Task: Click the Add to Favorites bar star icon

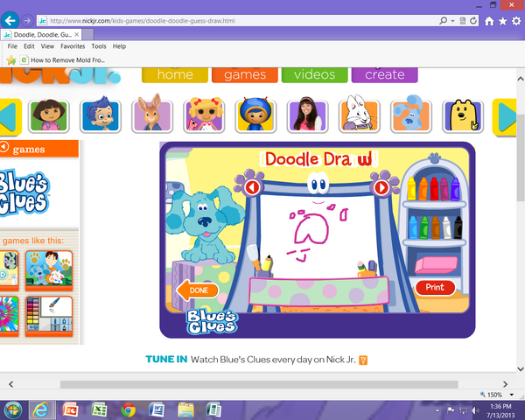Action: pyautogui.click(x=11, y=60)
